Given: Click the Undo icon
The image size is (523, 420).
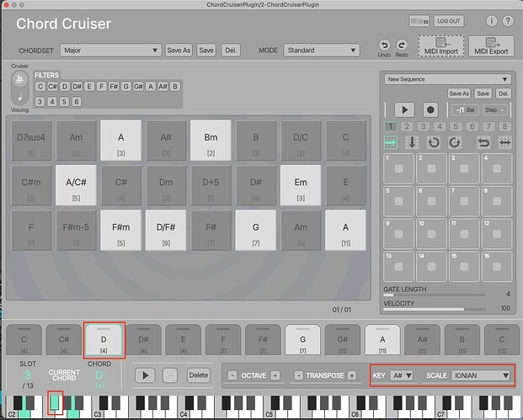Looking at the screenshot, I should point(384,45).
